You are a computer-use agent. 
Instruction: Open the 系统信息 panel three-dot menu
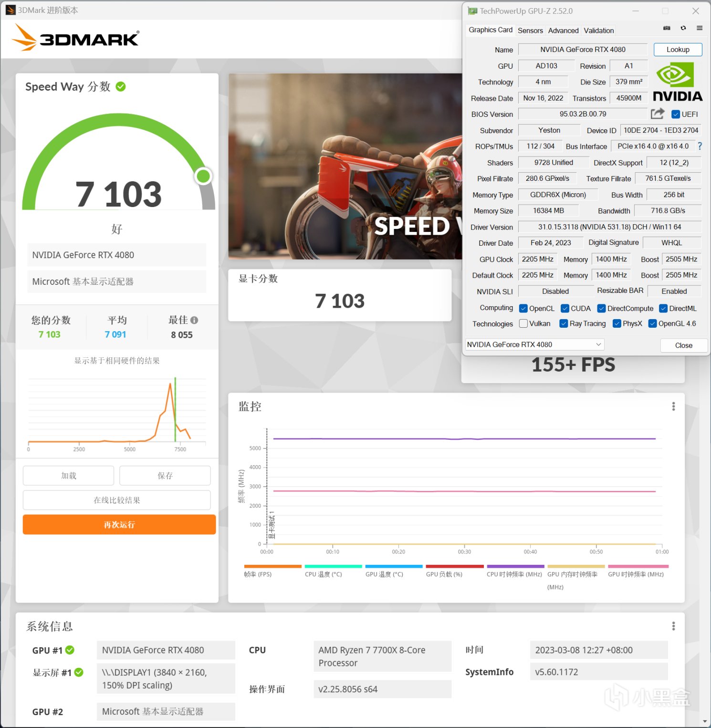coord(673,625)
